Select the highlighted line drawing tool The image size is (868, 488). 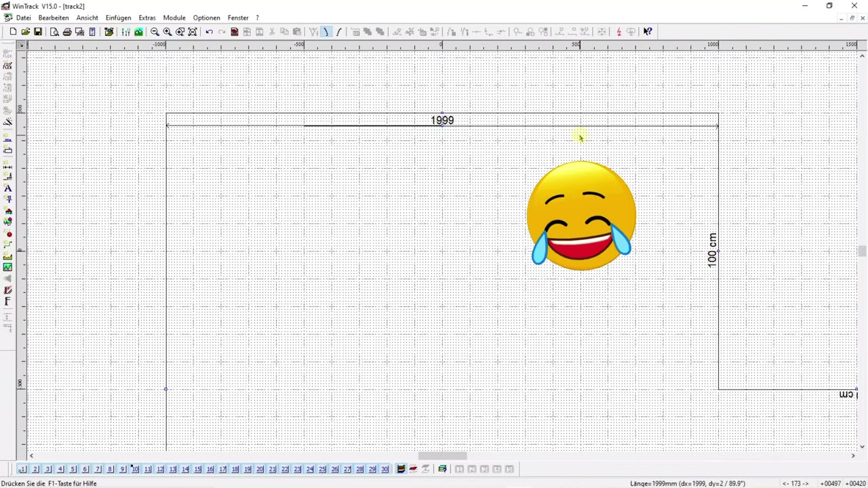point(326,32)
